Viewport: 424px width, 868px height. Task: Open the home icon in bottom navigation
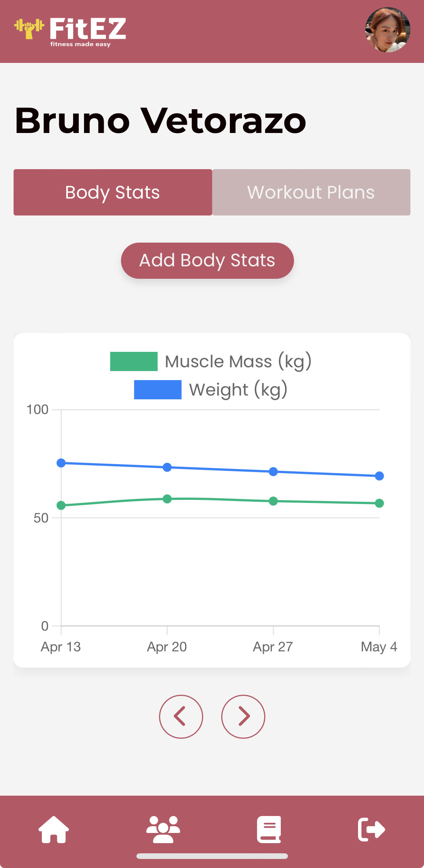[x=54, y=829]
